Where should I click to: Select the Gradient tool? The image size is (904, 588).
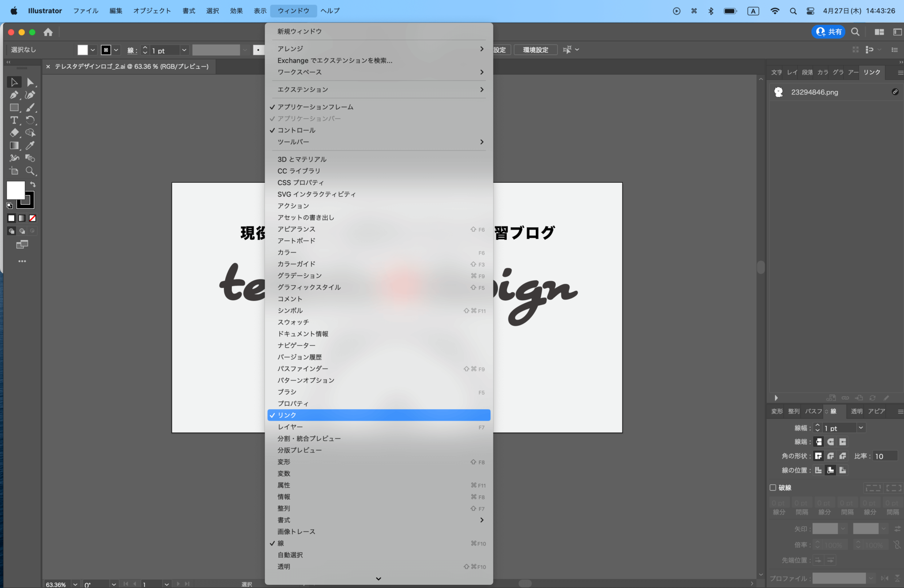[14, 145]
